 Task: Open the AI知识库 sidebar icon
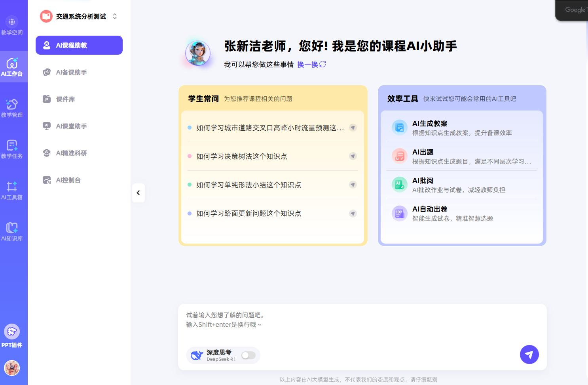[12, 232]
